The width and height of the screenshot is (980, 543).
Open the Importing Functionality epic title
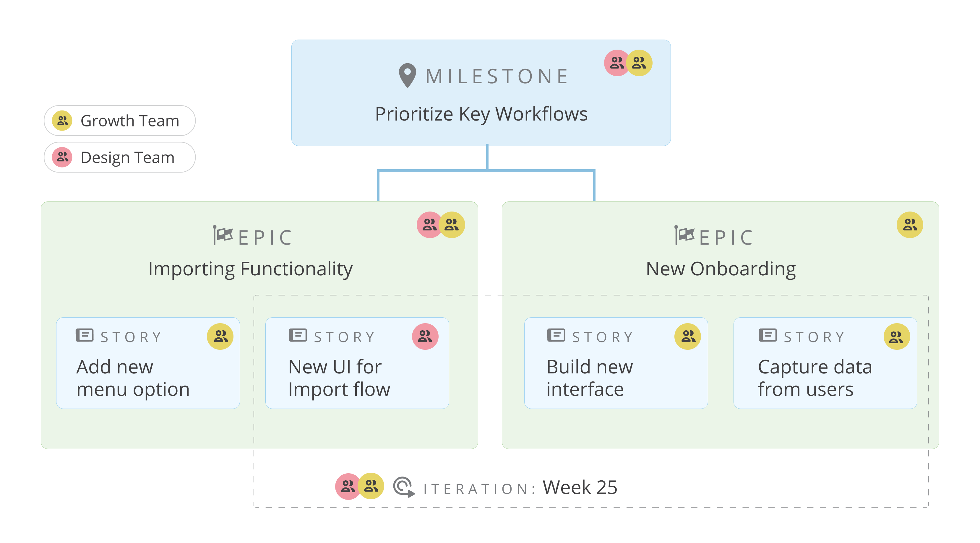pyautogui.click(x=250, y=269)
